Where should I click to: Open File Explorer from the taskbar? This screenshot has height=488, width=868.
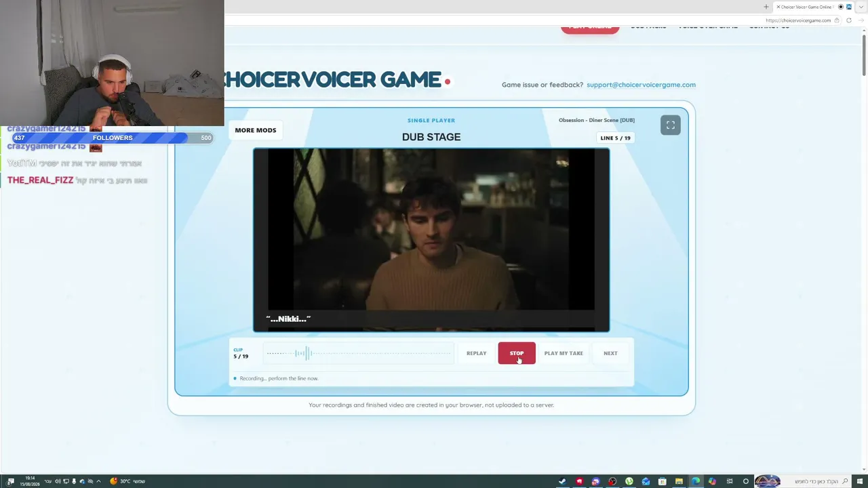679,481
